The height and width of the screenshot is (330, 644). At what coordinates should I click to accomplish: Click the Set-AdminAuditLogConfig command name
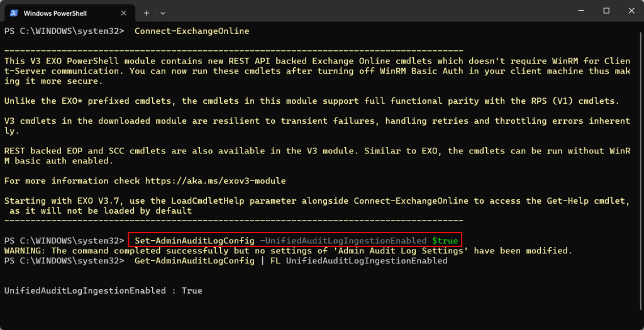click(x=194, y=241)
